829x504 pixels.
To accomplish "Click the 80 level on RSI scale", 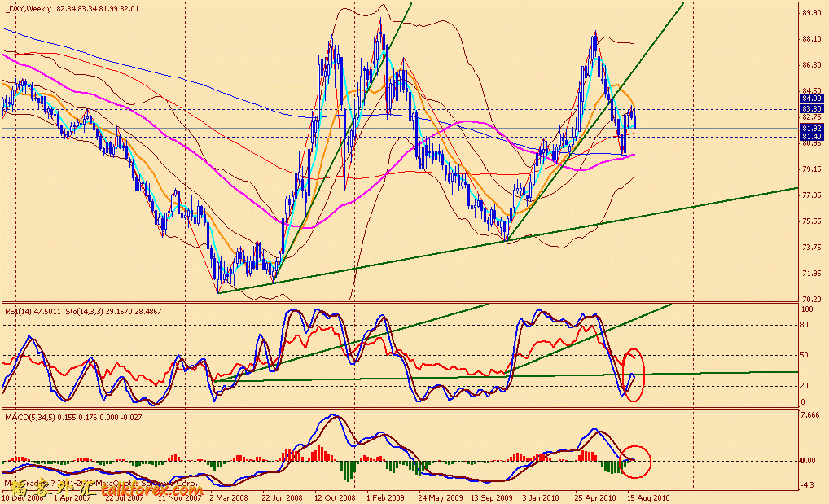I will [x=805, y=325].
